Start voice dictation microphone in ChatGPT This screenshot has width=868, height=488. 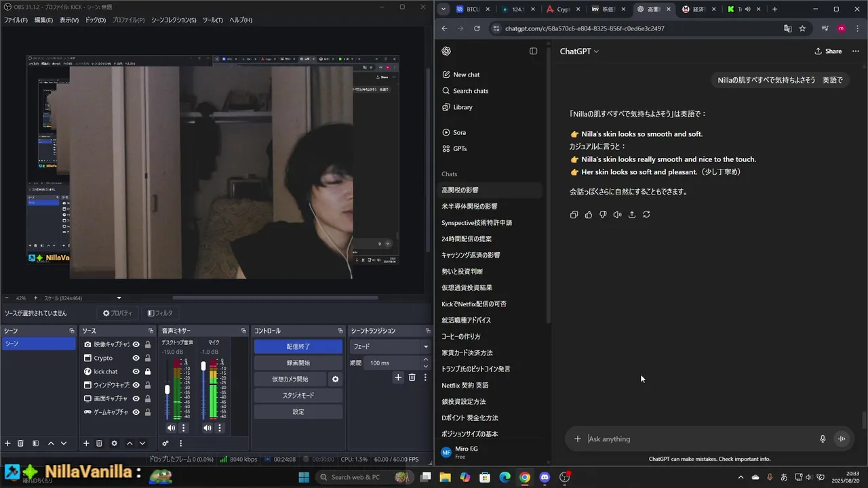click(x=823, y=439)
